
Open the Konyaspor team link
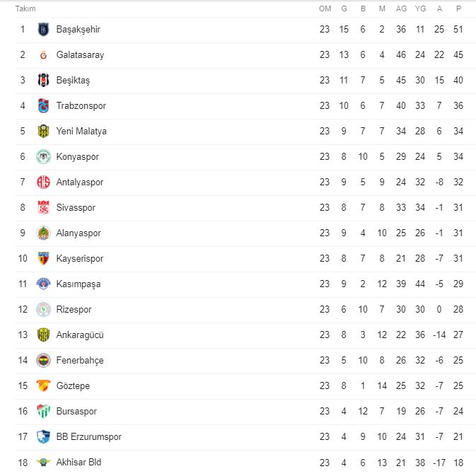(x=77, y=156)
